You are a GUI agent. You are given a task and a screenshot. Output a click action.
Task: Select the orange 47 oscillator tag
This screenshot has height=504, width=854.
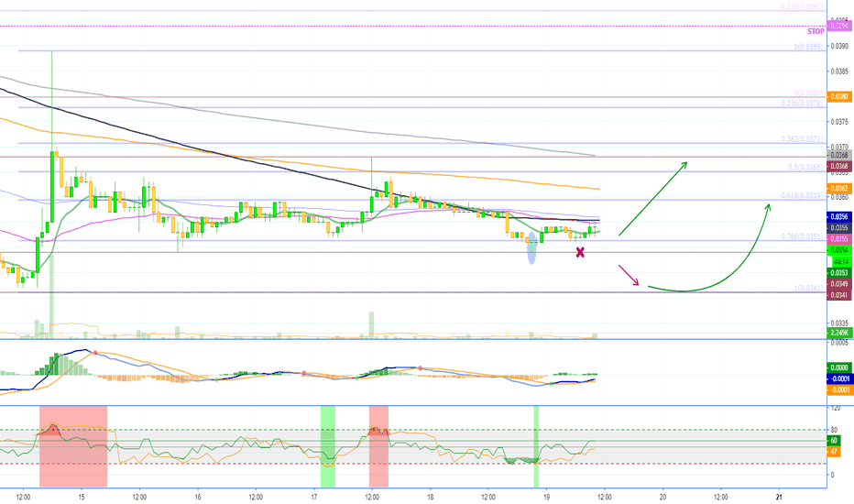834,452
